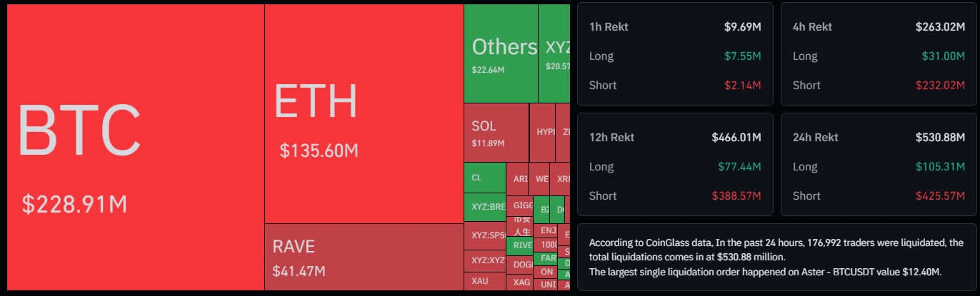Image resolution: width=980 pixels, height=296 pixels.
Task: Select the XAG tile
Action: click(521, 283)
